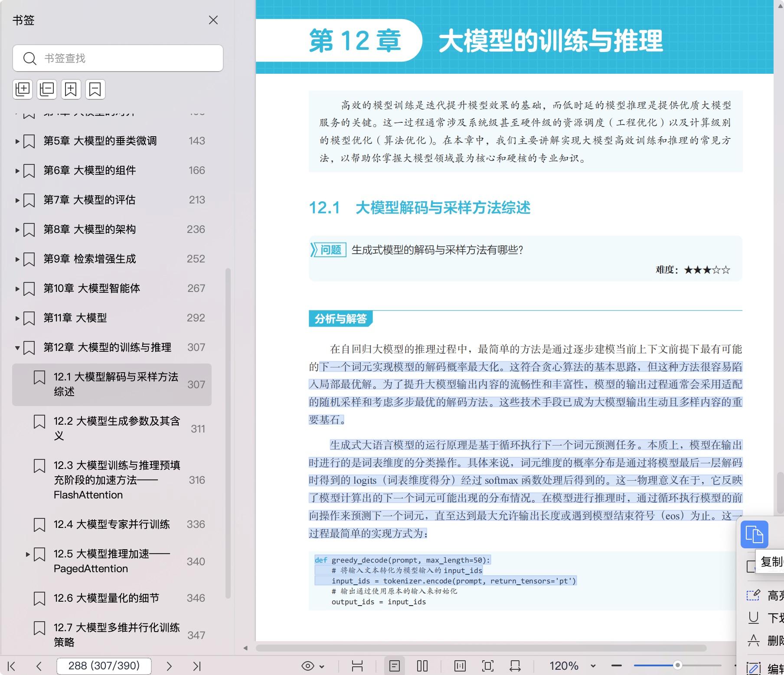Click the collapse all bookmarks icon
The height and width of the screenshot is (675, 784).
(47, 89)
